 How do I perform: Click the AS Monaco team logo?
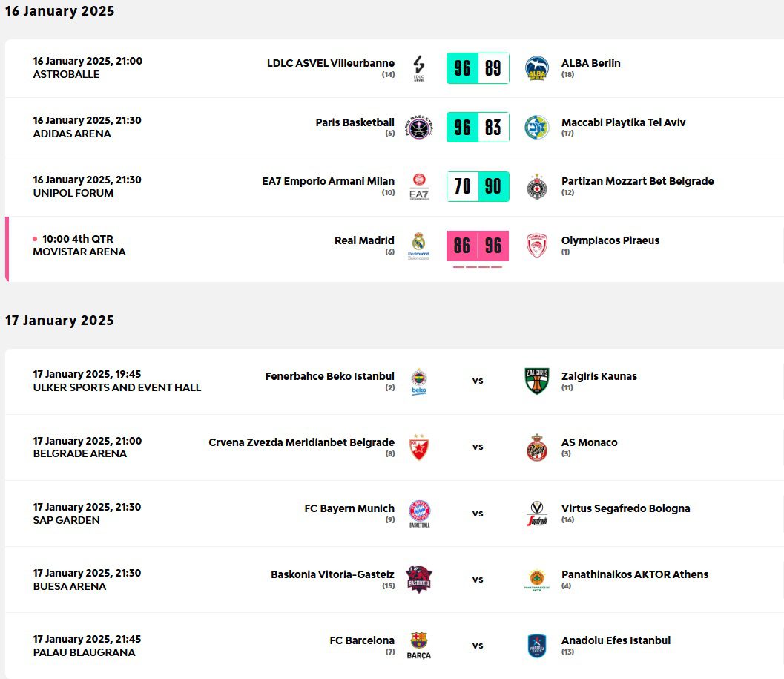(x=536, y=447)
